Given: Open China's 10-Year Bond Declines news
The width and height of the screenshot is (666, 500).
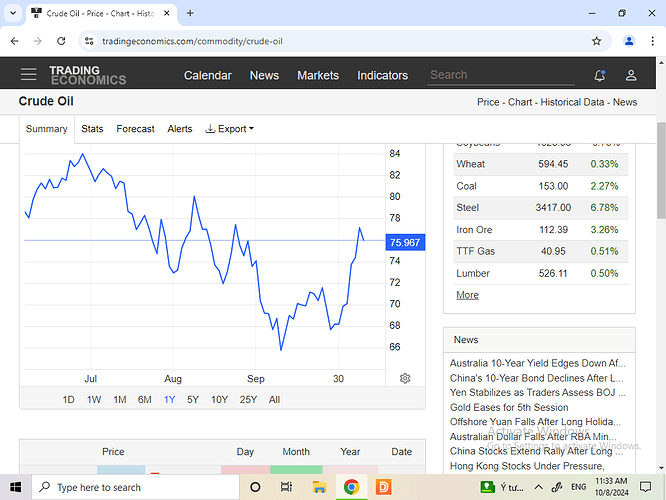Looking at the screenshot, I should pyautogui.click(x=536, y=378).
